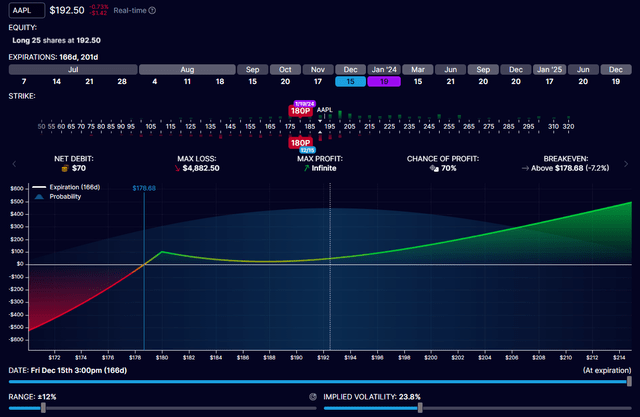Image resolution: width=640 pixels, height=417 pixels.
Task: Toggle the blue Dec 15 expiration
Action: 351,82
